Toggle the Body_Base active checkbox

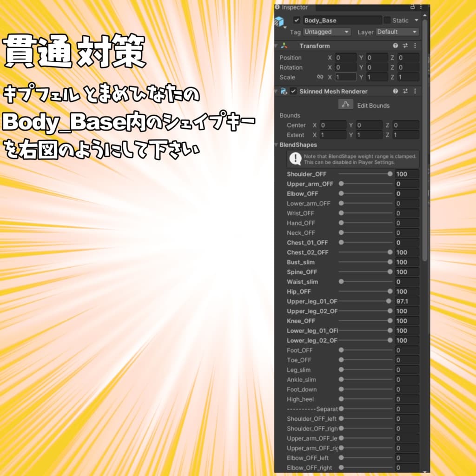[297, 20]
